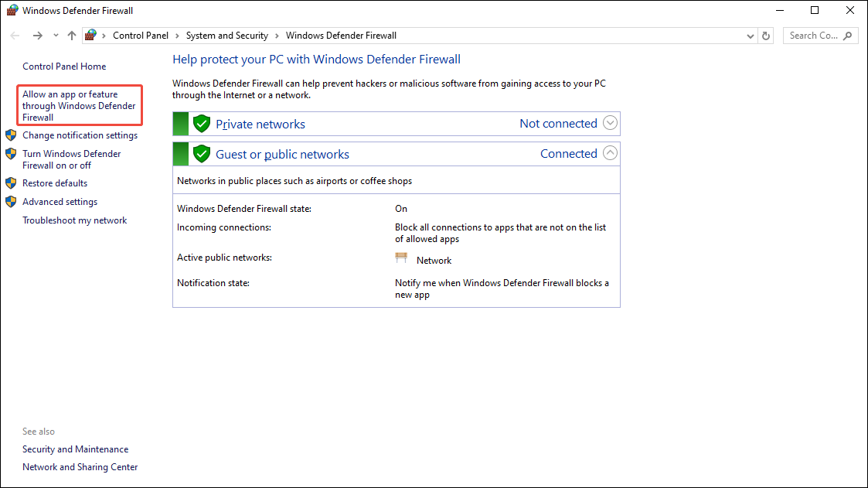Click the green shield icon for Private networks

click(x=202, y=124)
